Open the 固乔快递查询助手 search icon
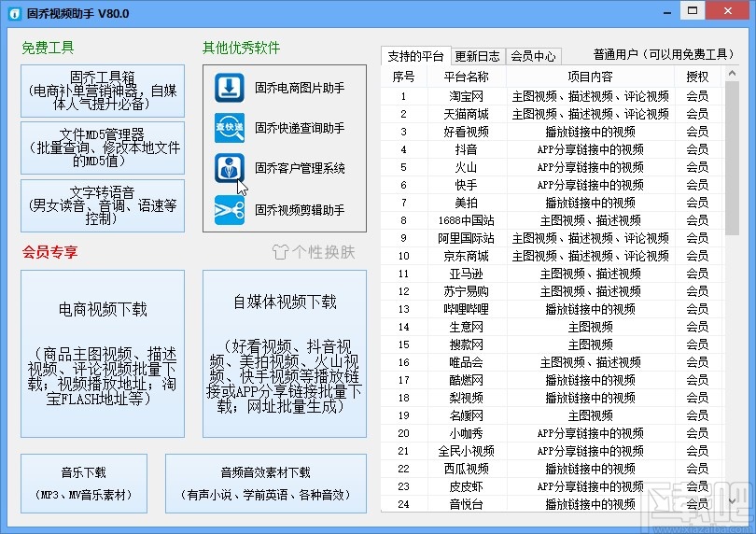This screenshot has height=534, width=756. tap(230, 128)
